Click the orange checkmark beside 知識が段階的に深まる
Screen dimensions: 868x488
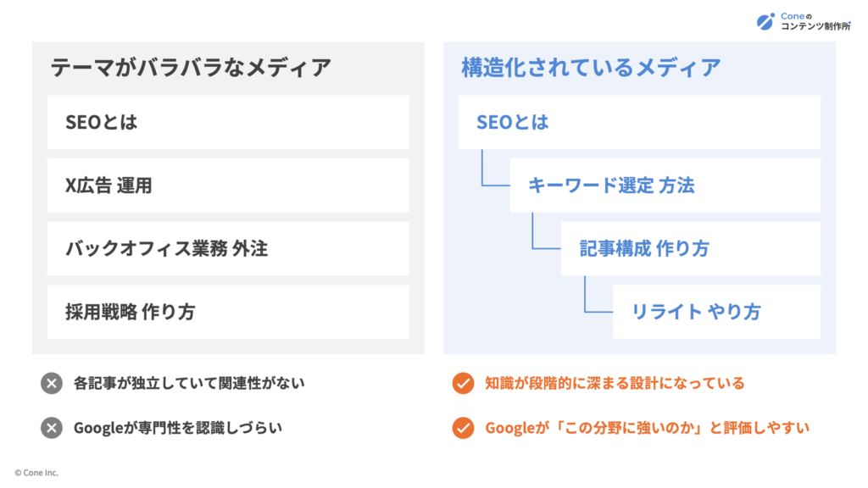click(x=463, y=383)
